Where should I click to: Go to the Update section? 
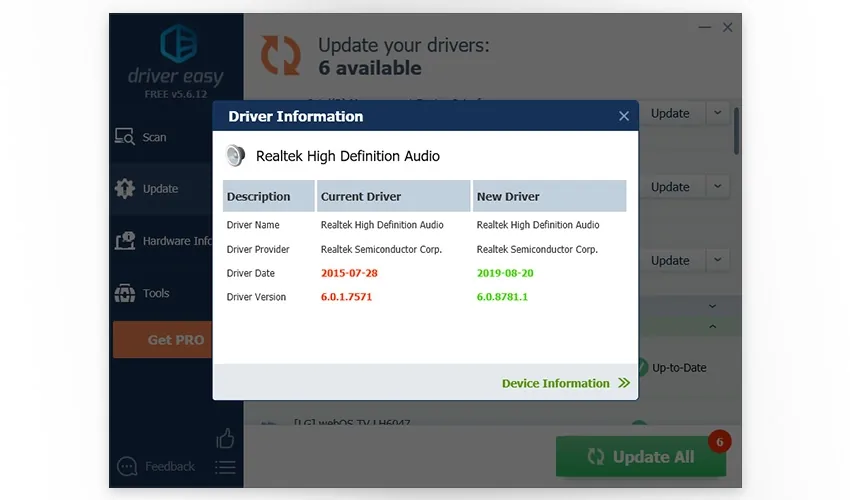pyautogui.click(x=160, y=189)
